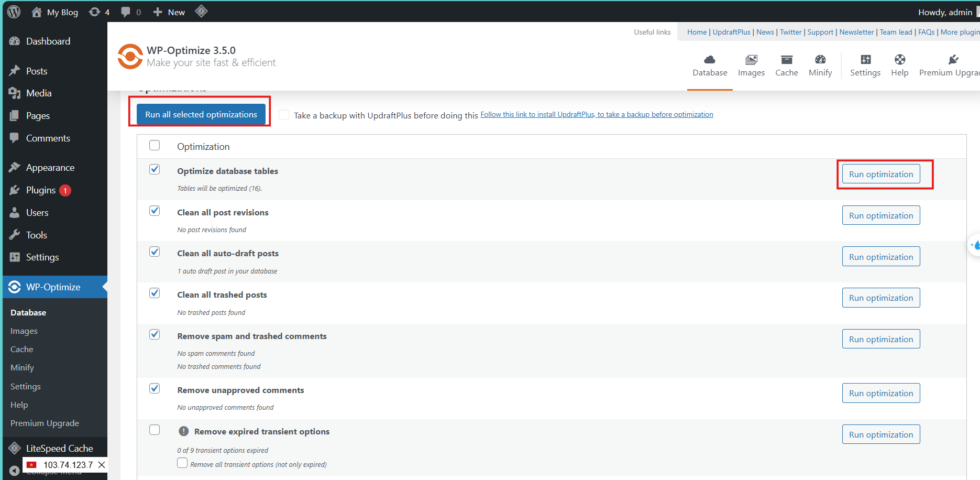The image size is (980, 480).
Task: Check Remove expired transient options checkbox
Action: 155,430
